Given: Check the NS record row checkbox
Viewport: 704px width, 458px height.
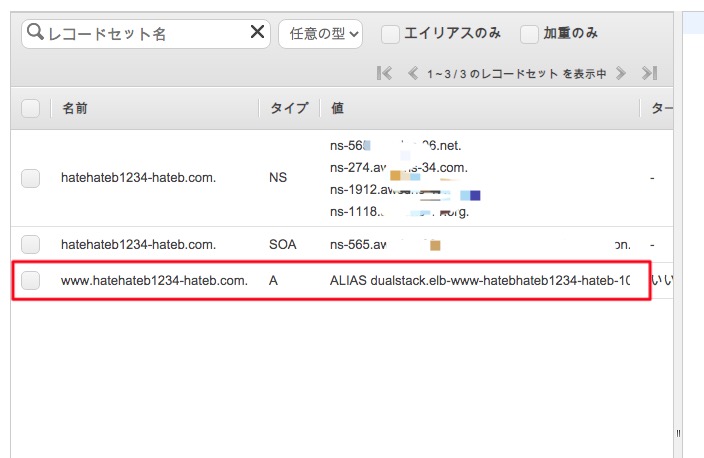Looking at the screenshot, I should click(31, 178).
